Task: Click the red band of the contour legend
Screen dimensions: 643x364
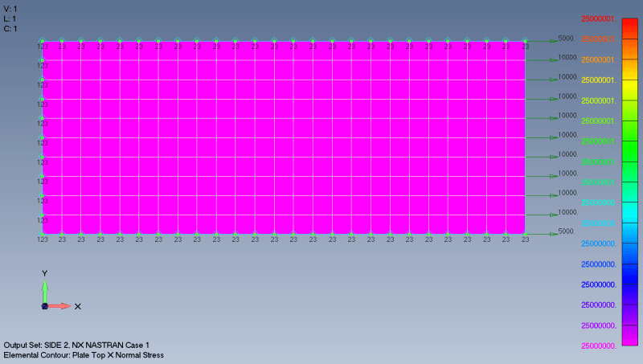Action: [630, 28]
